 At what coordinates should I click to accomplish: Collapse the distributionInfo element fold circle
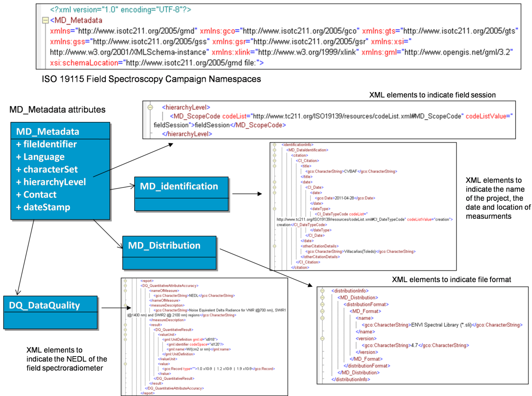(322, 291)
